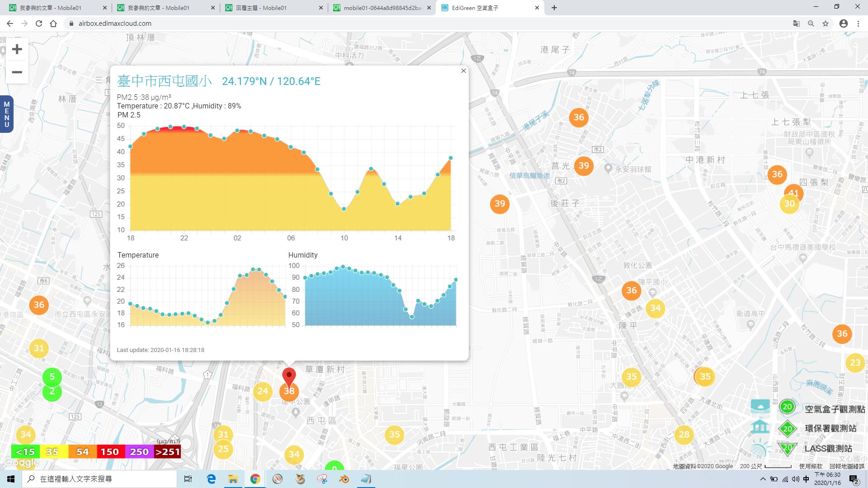868x488 pixels.
Task: Open Windows Start menu
Action: (x=11, y=479)
